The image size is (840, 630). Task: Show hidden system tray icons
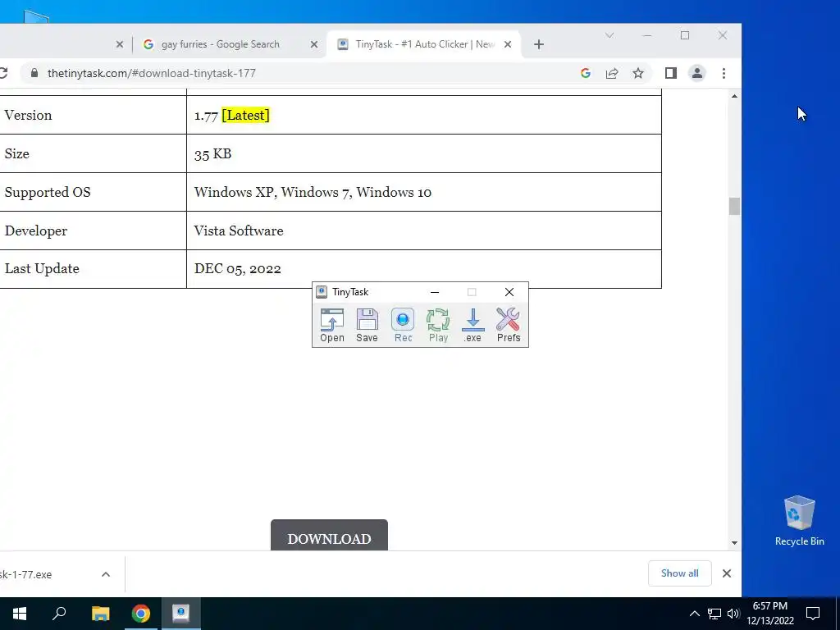694,614
